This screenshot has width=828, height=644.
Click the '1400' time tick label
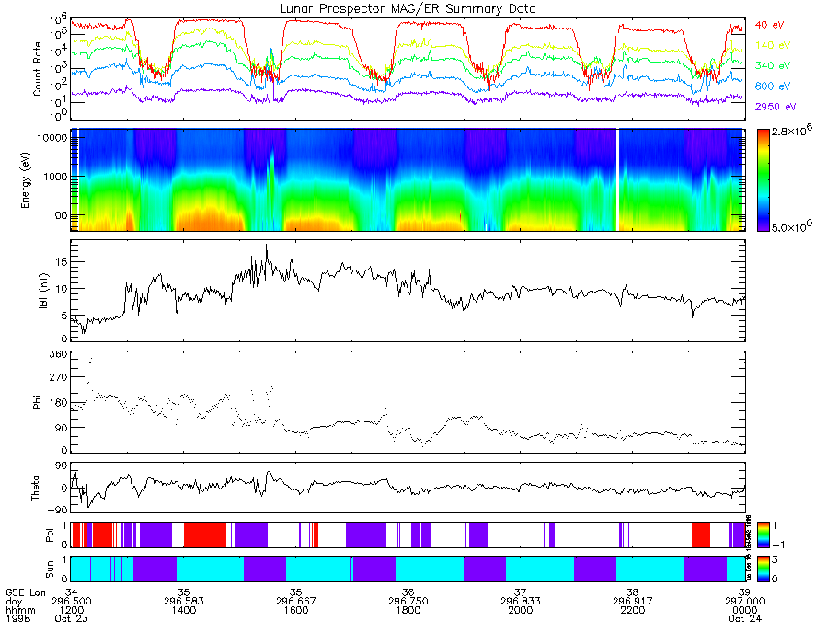[184, 610]
